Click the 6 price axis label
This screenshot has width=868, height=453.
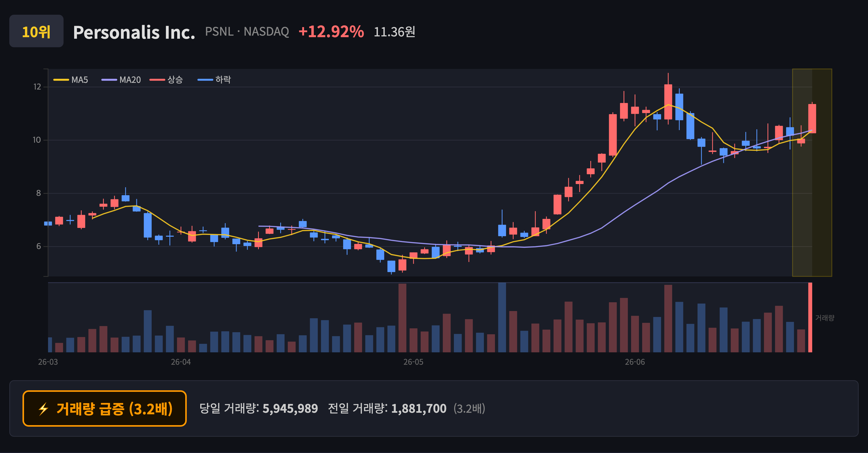coord(38,246)
